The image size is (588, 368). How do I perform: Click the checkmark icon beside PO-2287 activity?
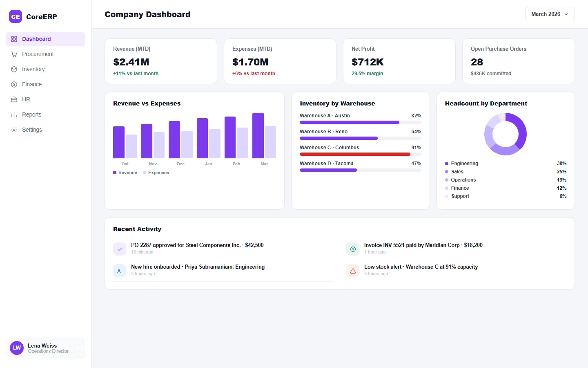click(x=120, y=249)
